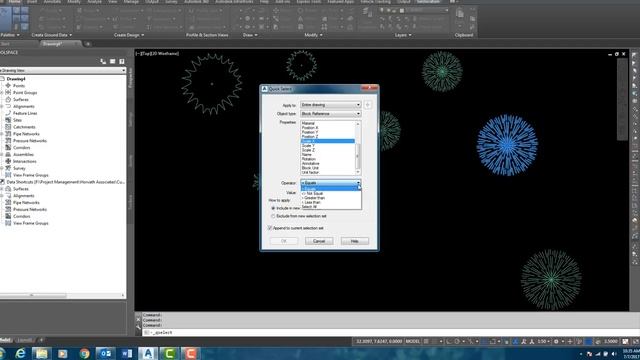Open Outlook from the taskbar
640x360 pixels.
(105, 353)
